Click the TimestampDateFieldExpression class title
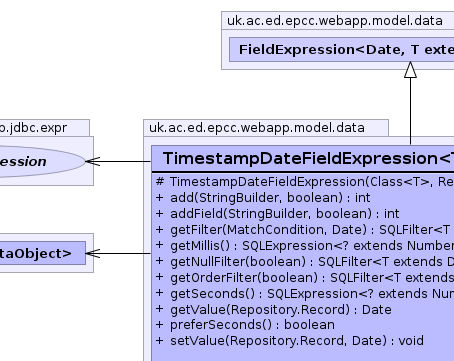The height and width of the screenshot is (361, 454). click(x=308, y=158)
